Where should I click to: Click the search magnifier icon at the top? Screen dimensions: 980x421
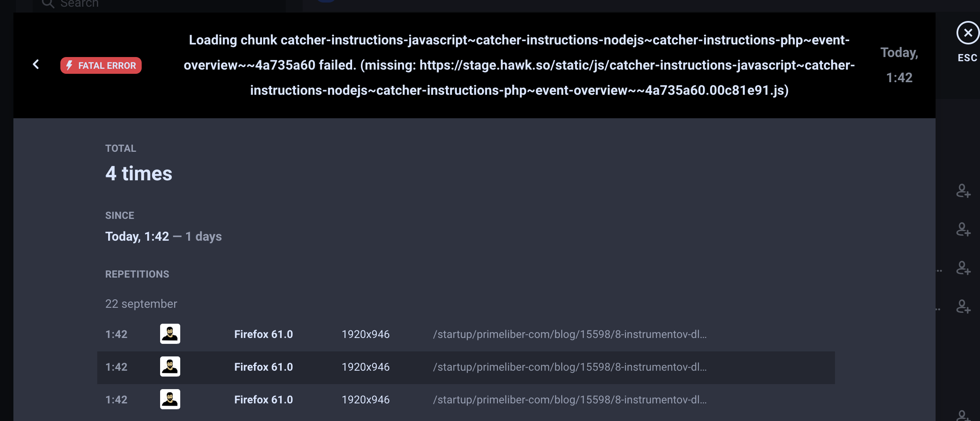(48, 4)
